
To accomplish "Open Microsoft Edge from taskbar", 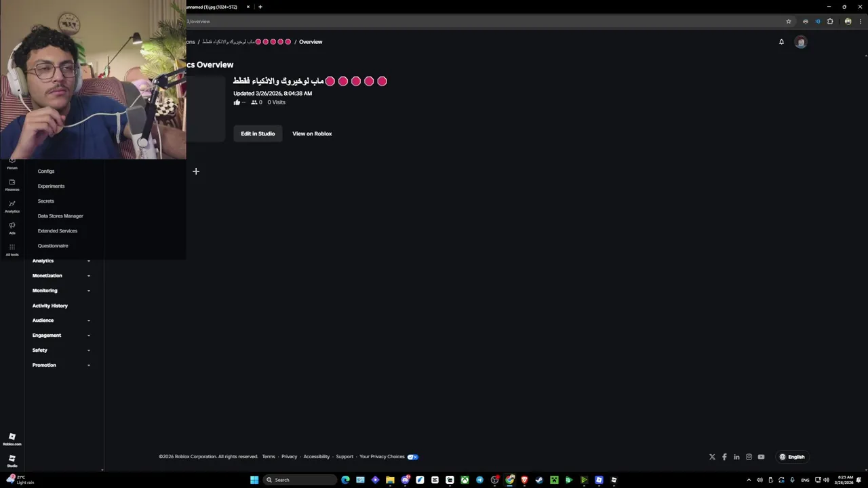I will [345, 480].
